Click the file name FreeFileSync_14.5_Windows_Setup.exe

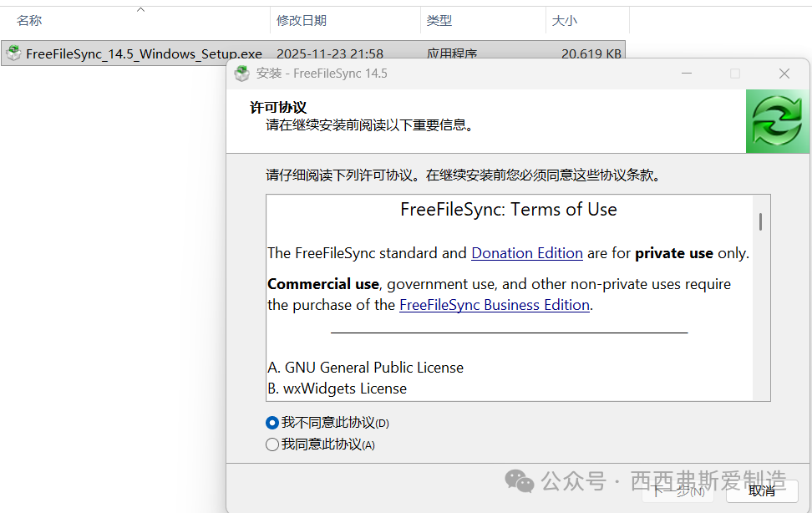point(144,54)
